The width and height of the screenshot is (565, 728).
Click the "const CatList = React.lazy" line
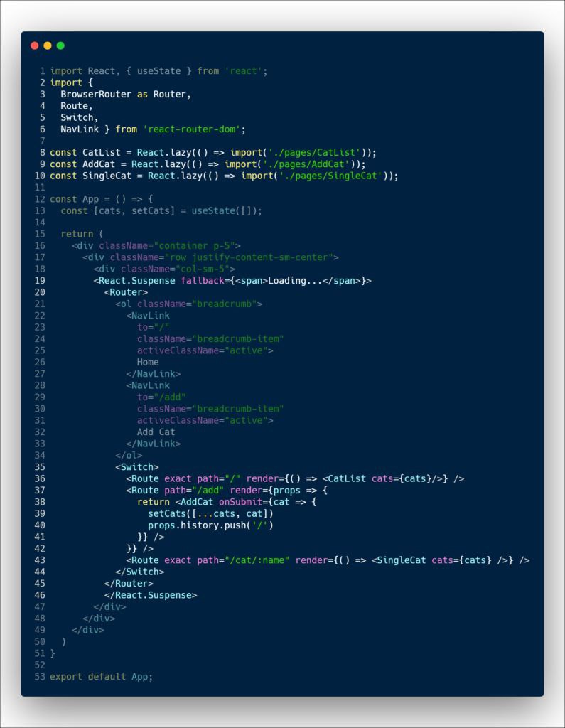tap(213, 152)
